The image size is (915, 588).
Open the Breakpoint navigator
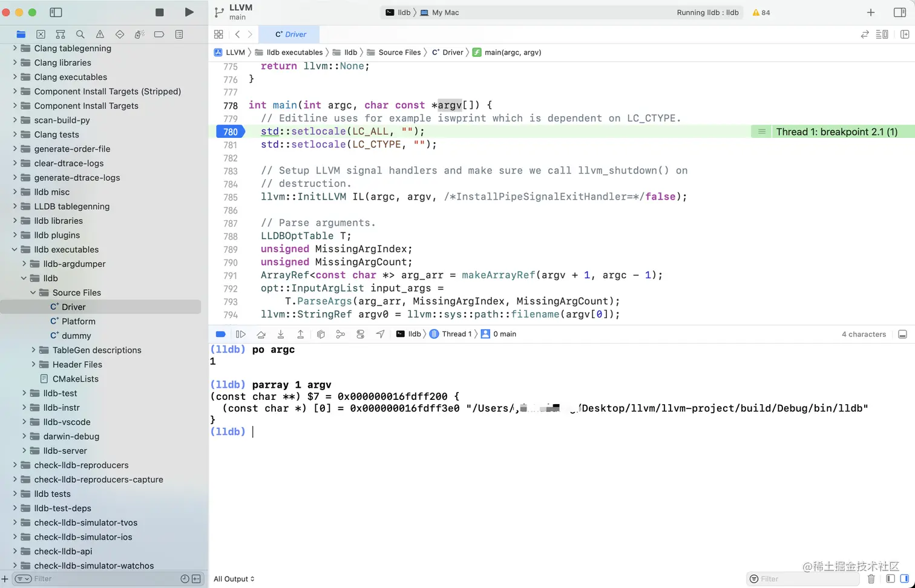click(x=159, y=34)
